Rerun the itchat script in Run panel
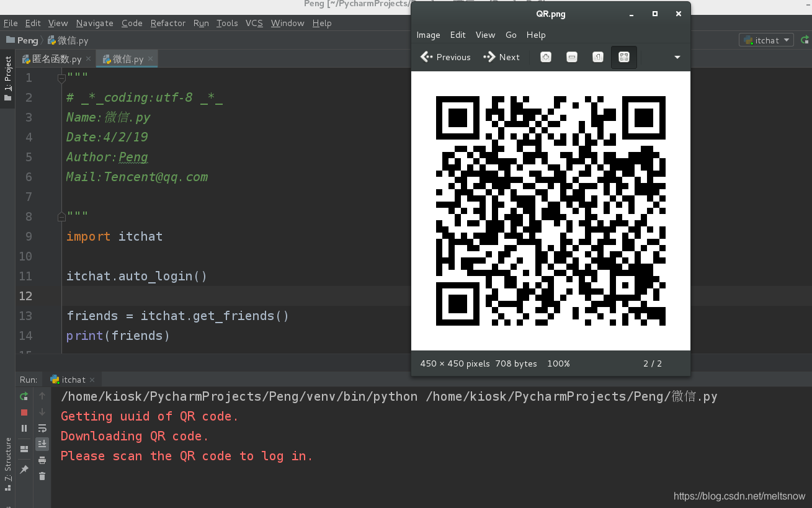Viewport: 812px width, 508px height. [x=24, y=396]
